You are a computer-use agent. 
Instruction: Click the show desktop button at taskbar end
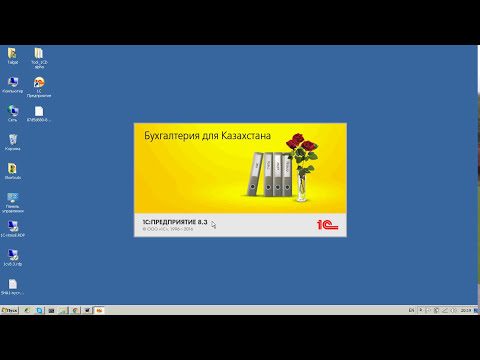476,310
